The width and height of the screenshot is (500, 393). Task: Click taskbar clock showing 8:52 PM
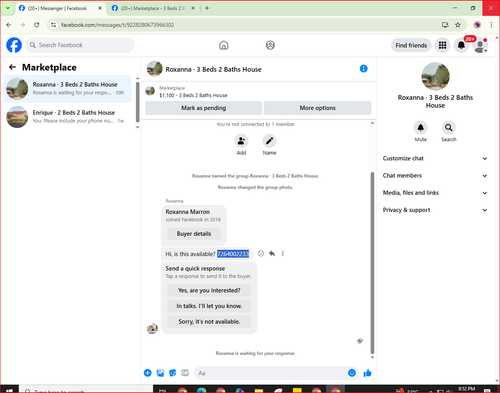coord(466,389)
